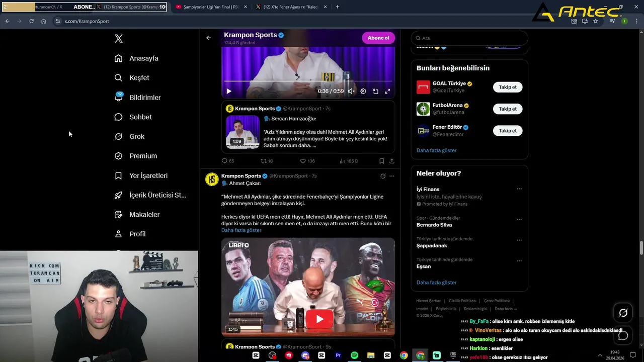Bookmark page with star icon
The height and width of the screenshot is (362, 644).
click(x=596, y=21)
